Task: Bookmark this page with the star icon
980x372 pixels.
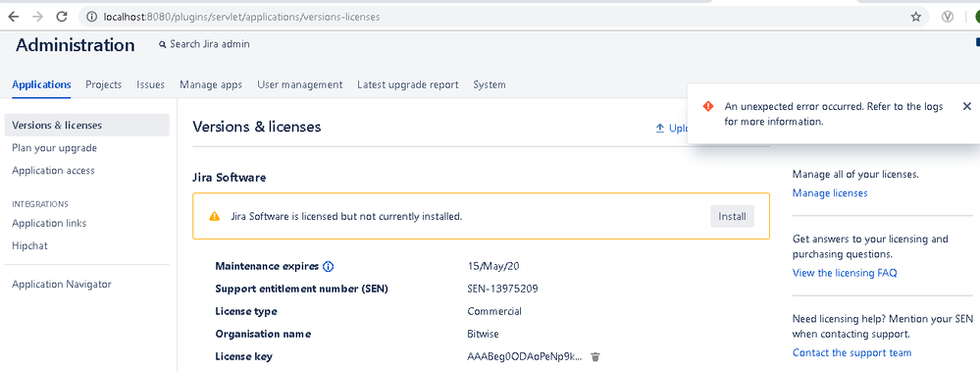Action: pyautogui.click(x=915, y=17)
